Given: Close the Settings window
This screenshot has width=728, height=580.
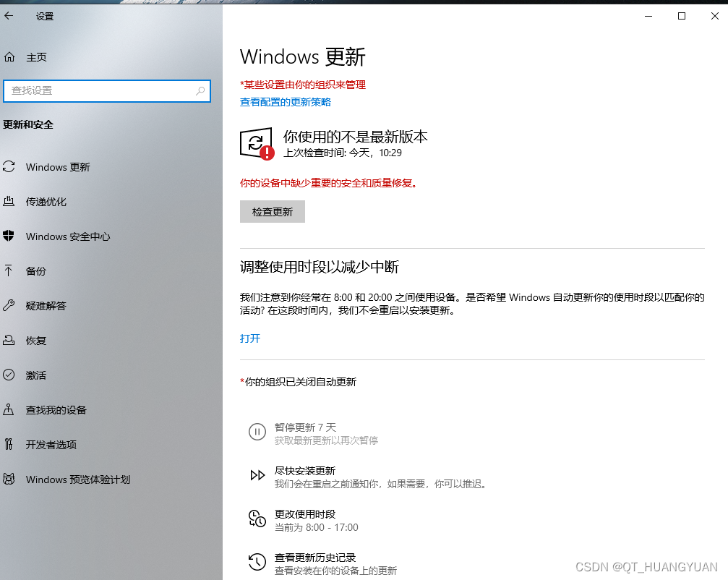Looking at the screenshot, I should point(715,16).
